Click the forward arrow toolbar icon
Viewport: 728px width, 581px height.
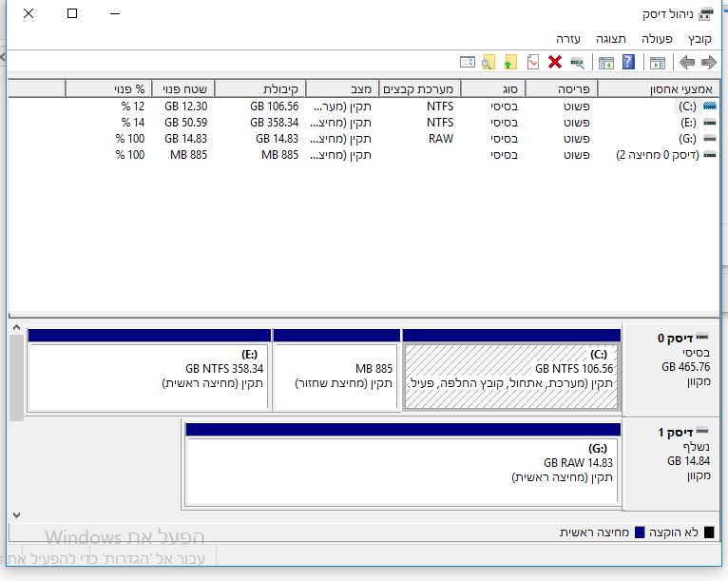click(x=708, y=62)
